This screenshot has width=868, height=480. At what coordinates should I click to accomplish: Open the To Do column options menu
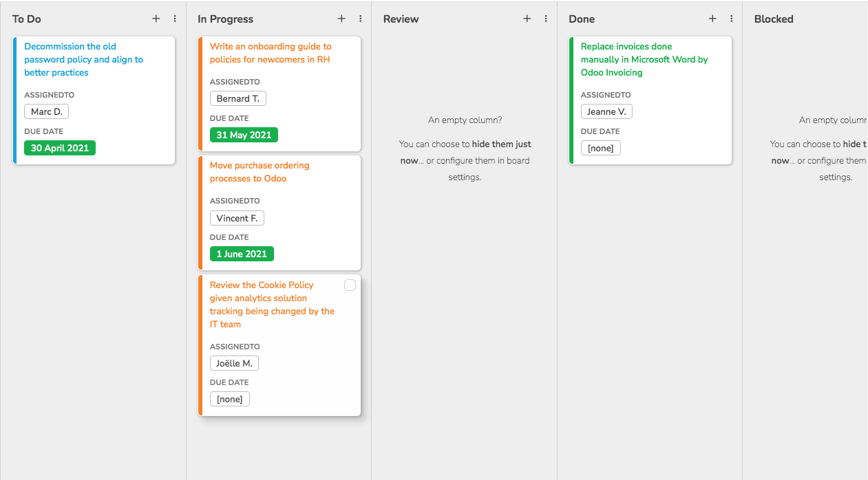(174, 19)
